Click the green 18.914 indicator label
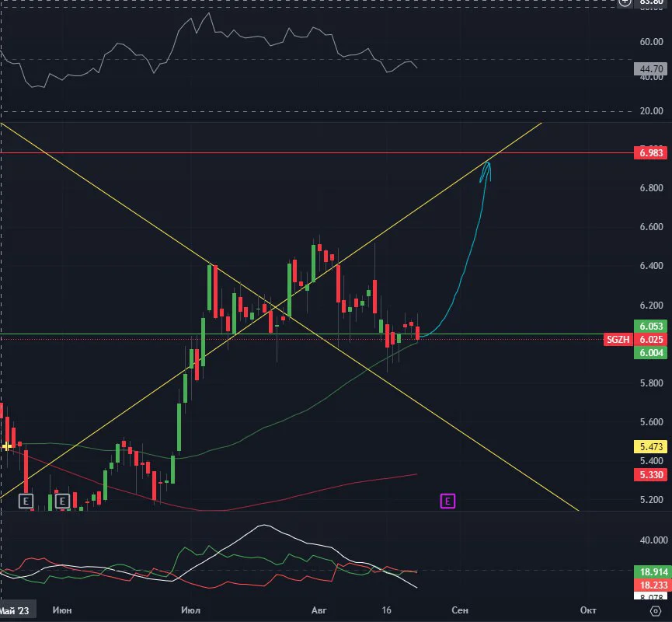 pos(650,571)
